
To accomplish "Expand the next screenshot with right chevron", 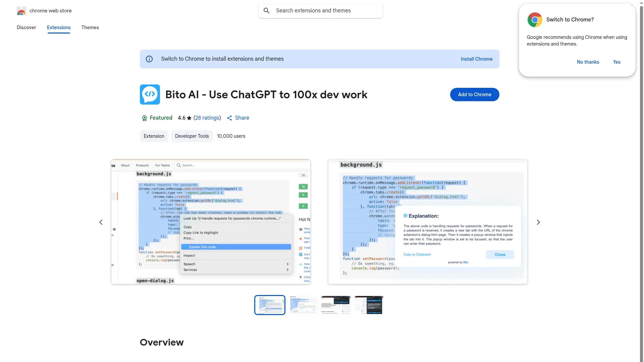I will coord(538,222).
